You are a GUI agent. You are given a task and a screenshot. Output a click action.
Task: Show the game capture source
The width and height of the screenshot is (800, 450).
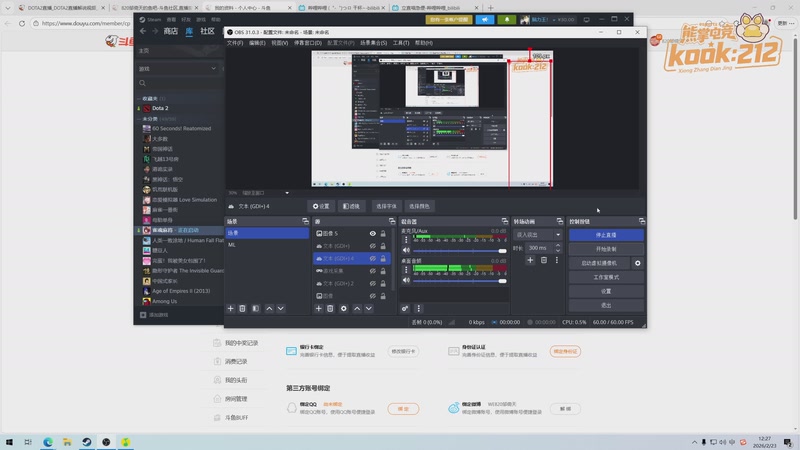click(x=372, y=271)
